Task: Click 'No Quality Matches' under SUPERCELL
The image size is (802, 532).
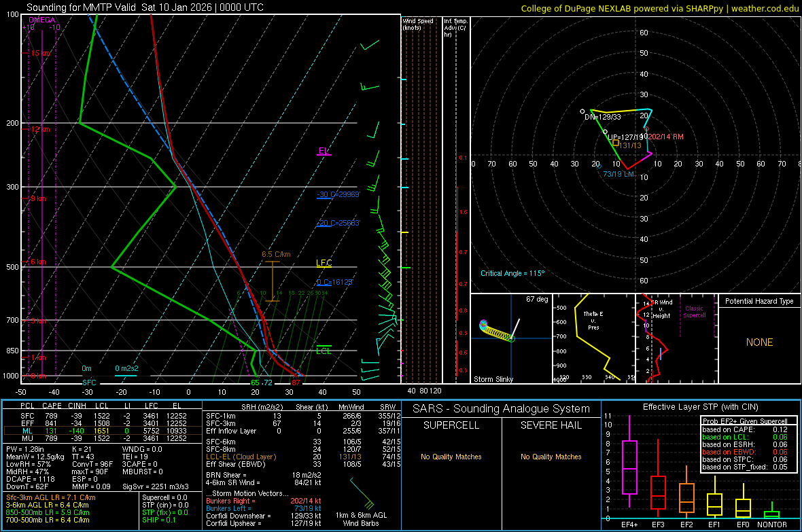Action: click(451, 457)
